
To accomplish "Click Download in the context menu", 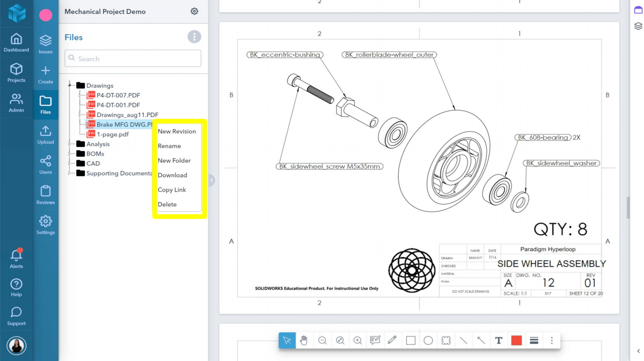I will [172, 175].
